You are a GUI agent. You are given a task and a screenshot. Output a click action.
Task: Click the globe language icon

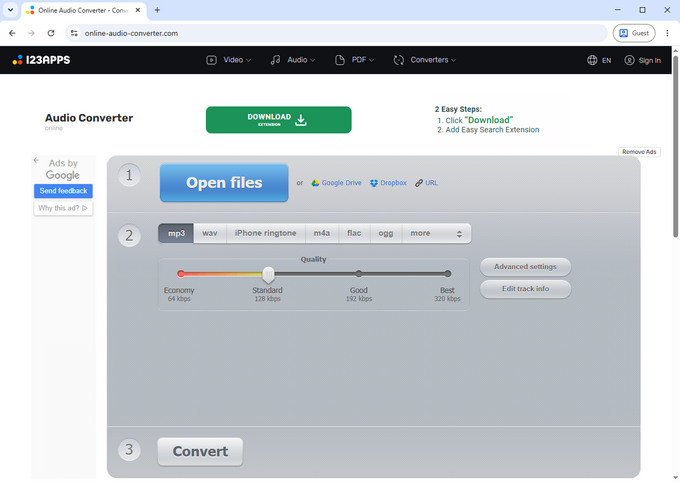coord(592,60)
